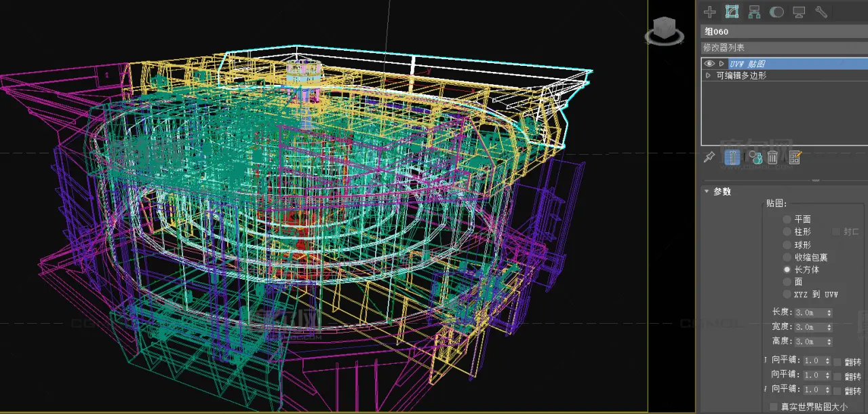868x414 pixels.
Task: Open the Display panel monitor icon
Action: [x=799, y=12]
